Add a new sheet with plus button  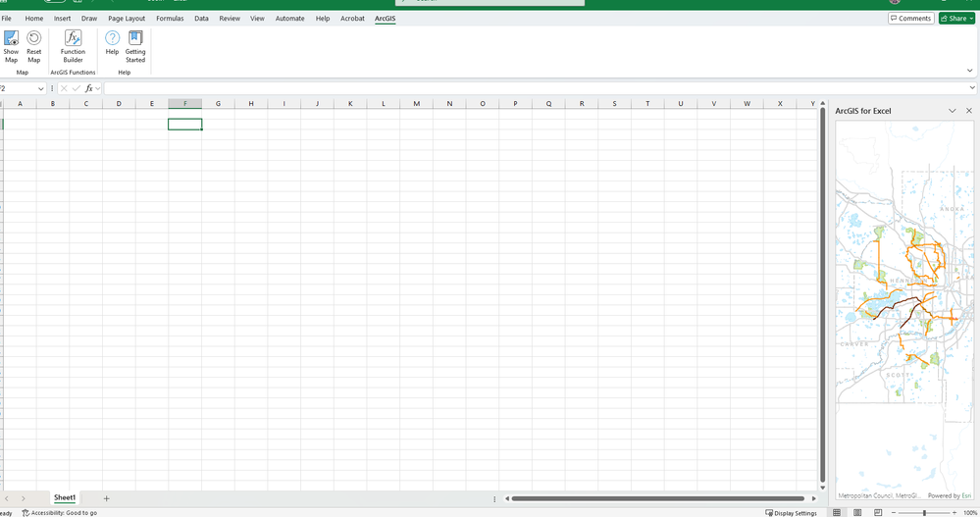pyautogui.click(x=106, y=498)
